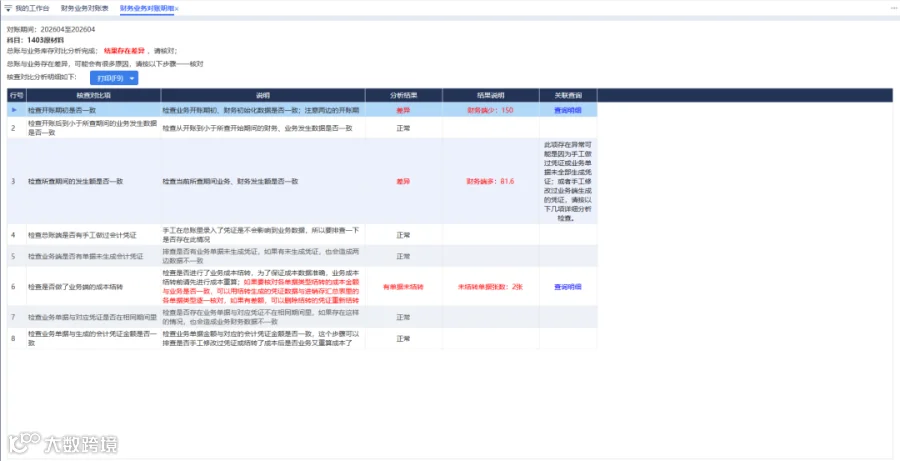
Task: Open 查询明细 link for 检查开账期初是否一致
Action: point(568,110)
